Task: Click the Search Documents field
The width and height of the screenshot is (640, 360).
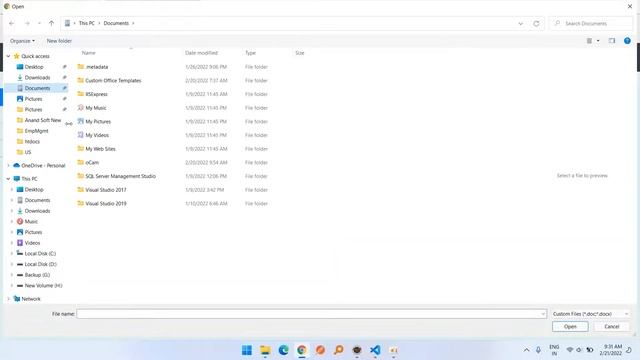Action: point(591,24)
